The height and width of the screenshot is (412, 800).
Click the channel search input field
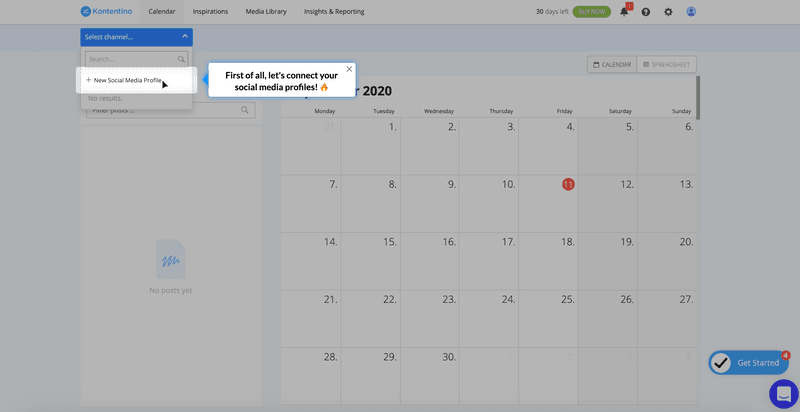130,60
